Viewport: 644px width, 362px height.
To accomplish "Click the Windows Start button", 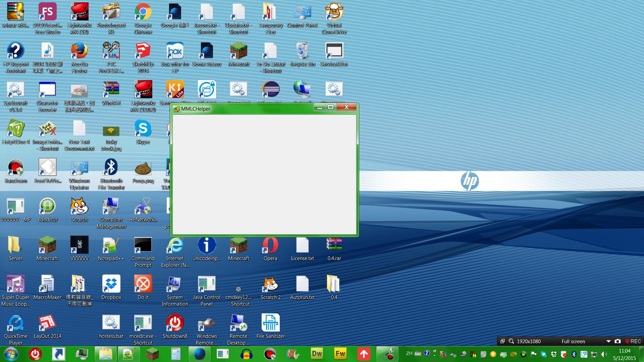I will pyautogui.click(x=11, y=354).
